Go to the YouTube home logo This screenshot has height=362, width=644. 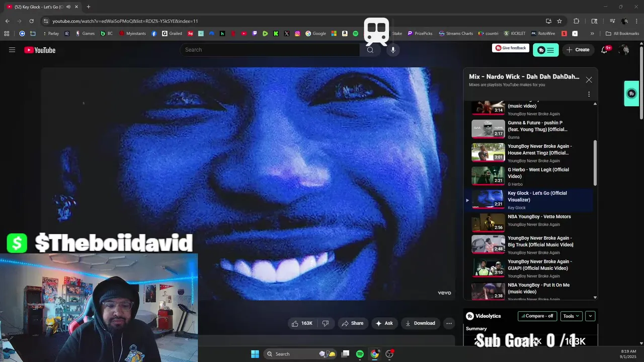[x=40, y=50]
